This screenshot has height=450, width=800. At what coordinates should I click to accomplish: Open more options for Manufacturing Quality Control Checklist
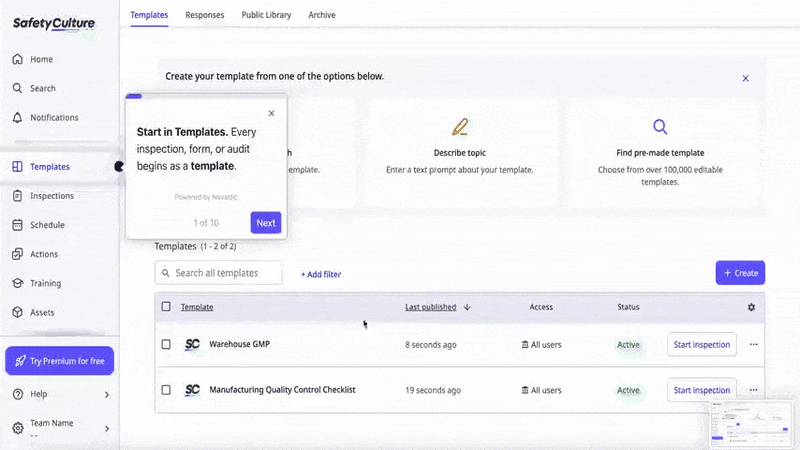[754, 390]
